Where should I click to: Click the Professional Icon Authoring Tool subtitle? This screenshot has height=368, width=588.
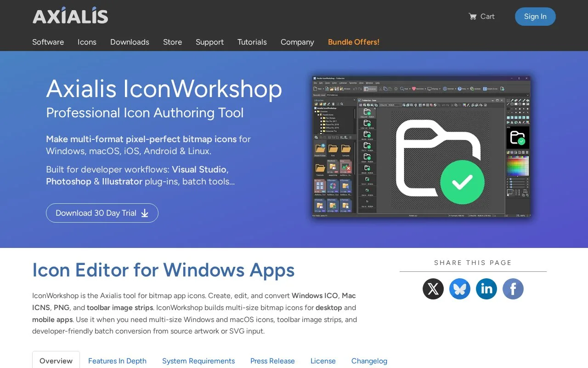(x=145, y=113)
